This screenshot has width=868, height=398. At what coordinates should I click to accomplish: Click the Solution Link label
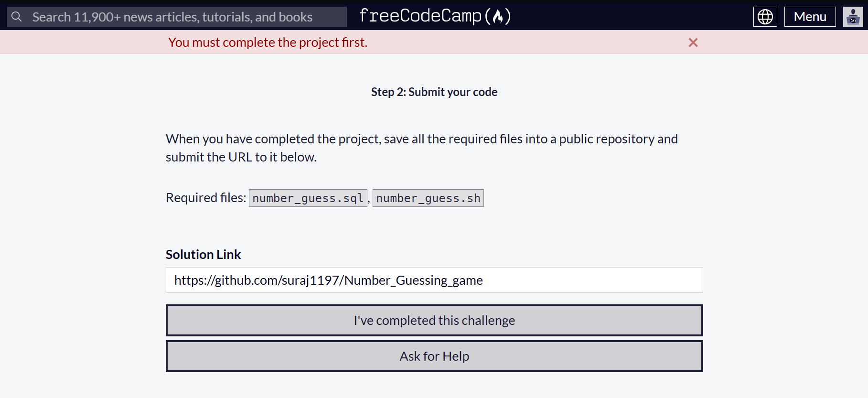203,254
